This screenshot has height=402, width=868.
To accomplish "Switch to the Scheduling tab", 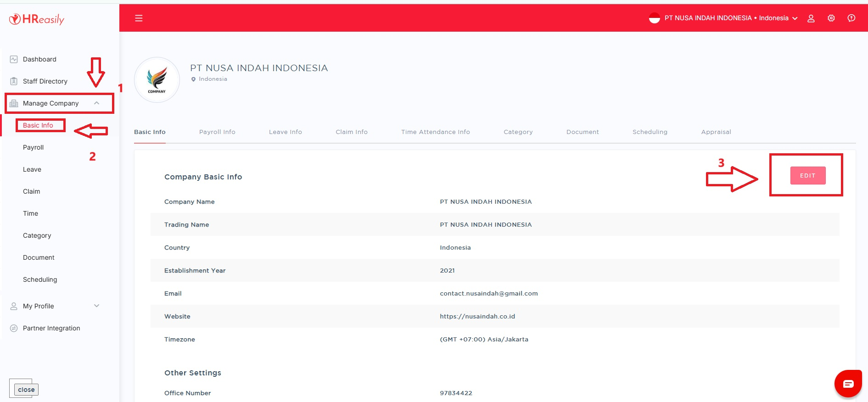I will click(x=650, y=132).
